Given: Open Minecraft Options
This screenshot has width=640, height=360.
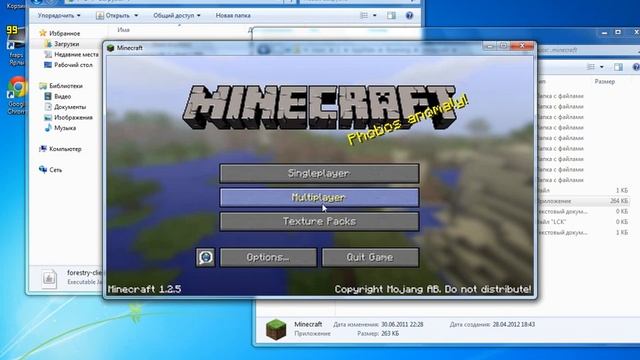Looking at the screenshot, I should pyautogui.click(x=268, y=258).
